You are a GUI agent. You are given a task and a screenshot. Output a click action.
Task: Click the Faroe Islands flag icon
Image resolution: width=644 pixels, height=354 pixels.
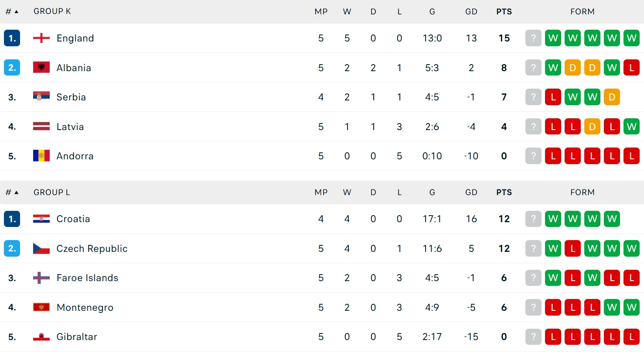pos(41,278)
